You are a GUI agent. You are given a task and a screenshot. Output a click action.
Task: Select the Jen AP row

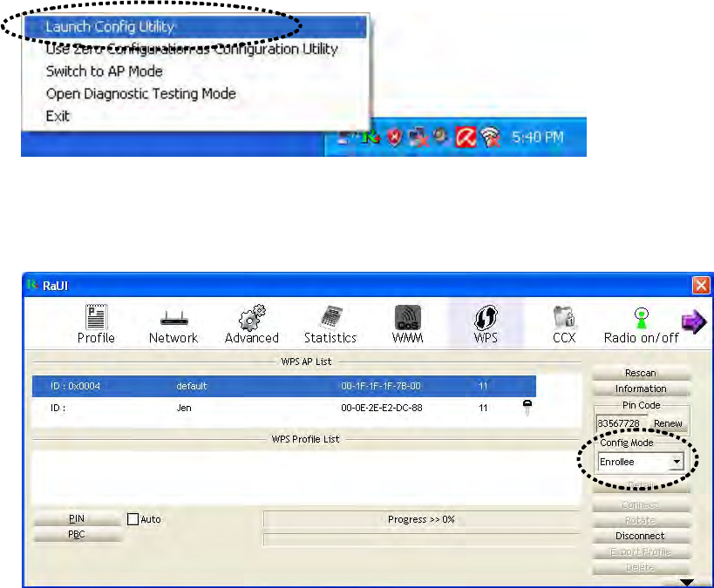click(284, 408)
